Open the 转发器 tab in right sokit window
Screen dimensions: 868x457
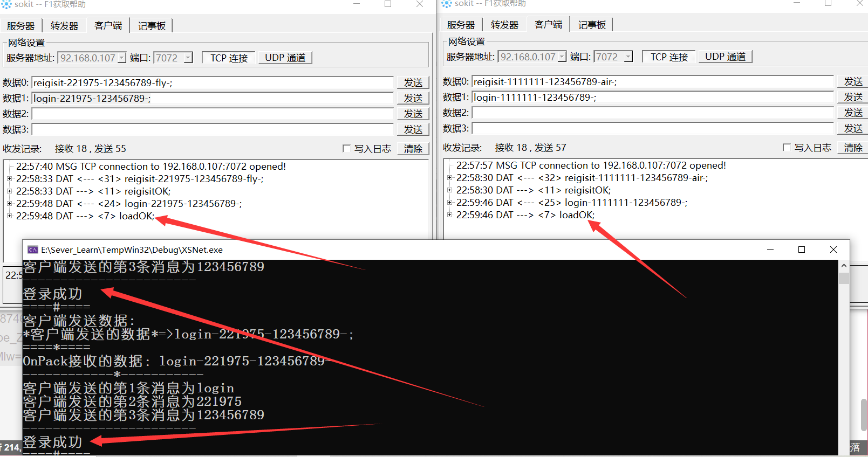[504, 25]
